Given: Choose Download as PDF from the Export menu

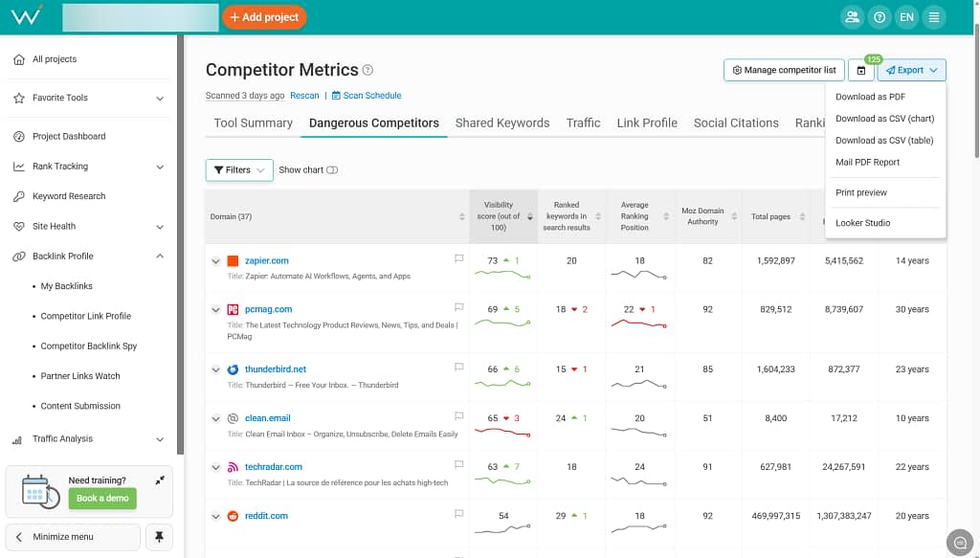Looking at the screenshot, I should tap(870, 97).
